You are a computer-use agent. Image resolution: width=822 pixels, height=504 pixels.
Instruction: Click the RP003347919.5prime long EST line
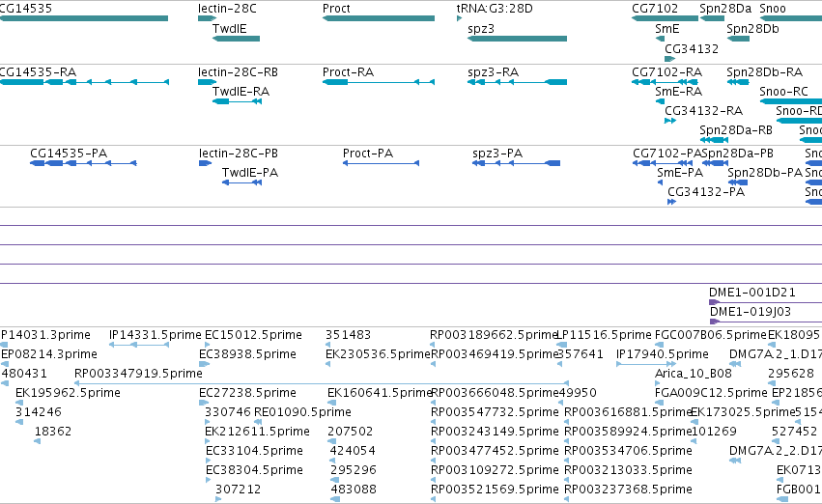click(322, 383)
